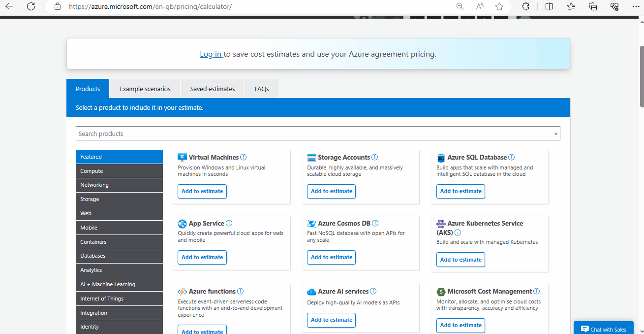The image size is (644, 334).
Task: Show Azure SQL Database info icon
Action: (x=511, y=158)
